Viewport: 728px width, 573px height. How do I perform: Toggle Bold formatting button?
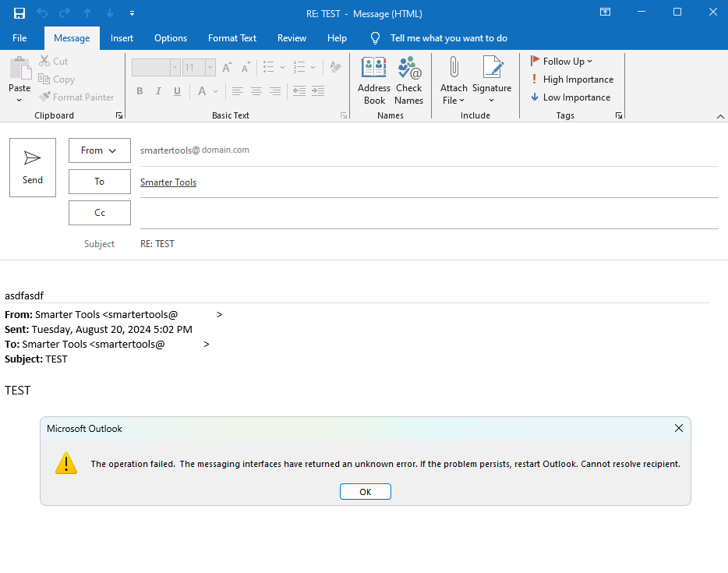(140, 91)
